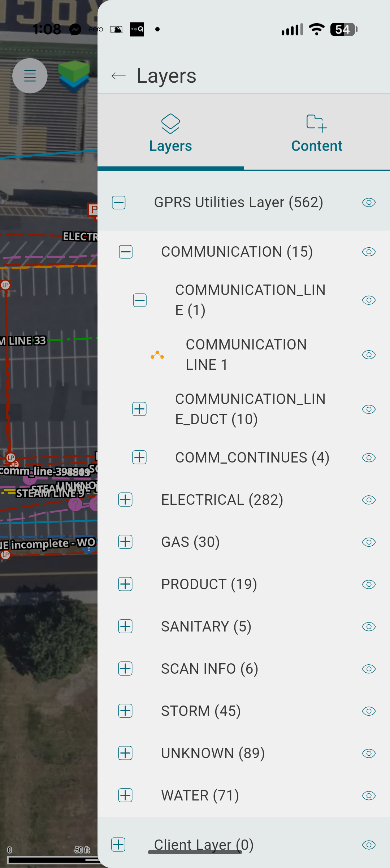Hide the COMMUNICATION_LINE (1) layer
This screenshot has width=390, height=868.
point(369,300)
